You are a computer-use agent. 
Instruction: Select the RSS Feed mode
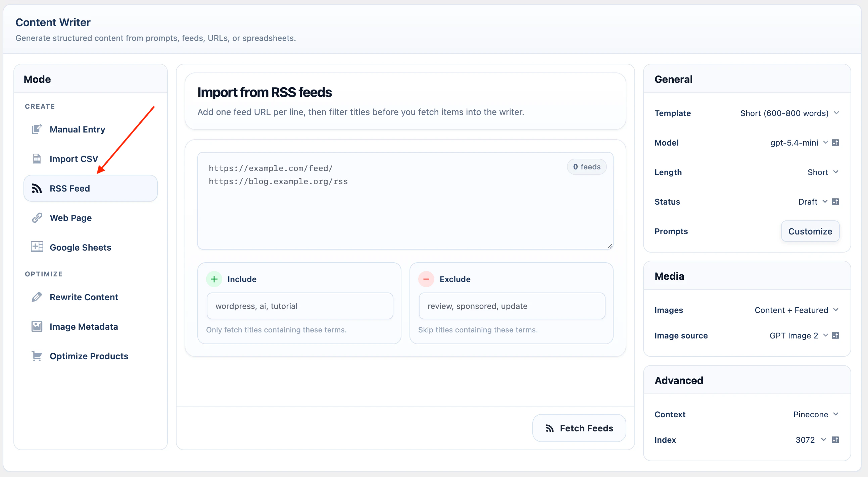tap(90, 188)
